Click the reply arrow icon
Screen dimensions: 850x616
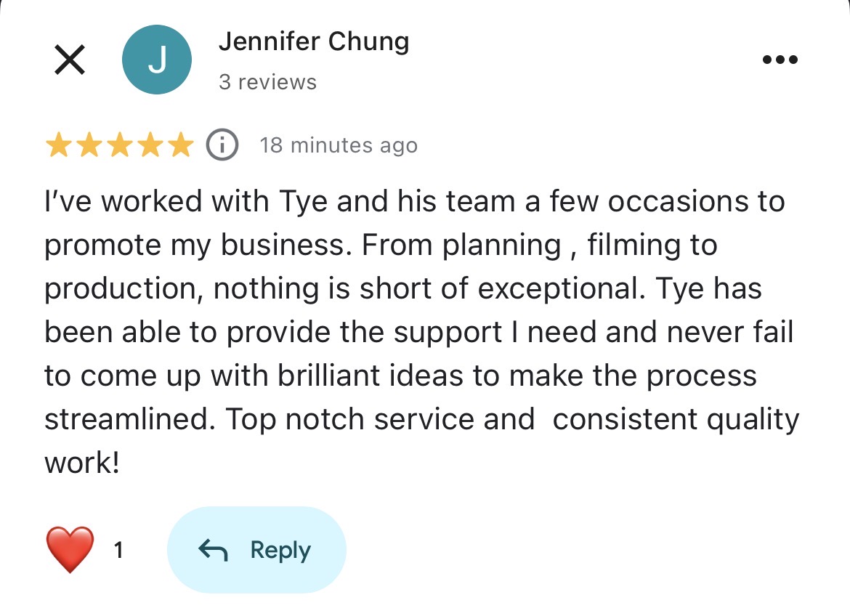click(x=213, y=551)
